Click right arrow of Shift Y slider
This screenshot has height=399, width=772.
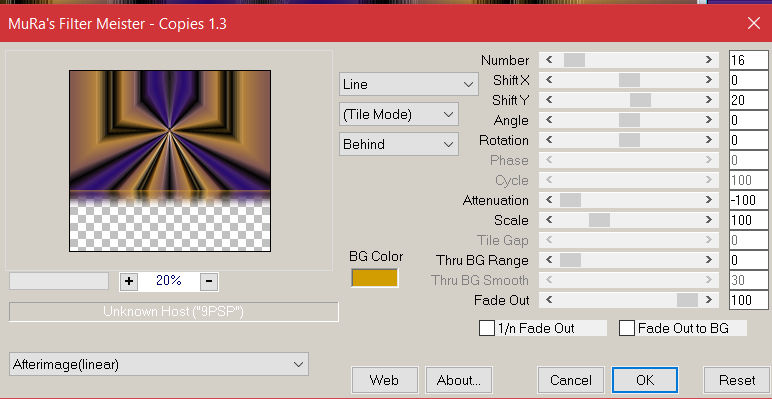[x=708, y=100]
